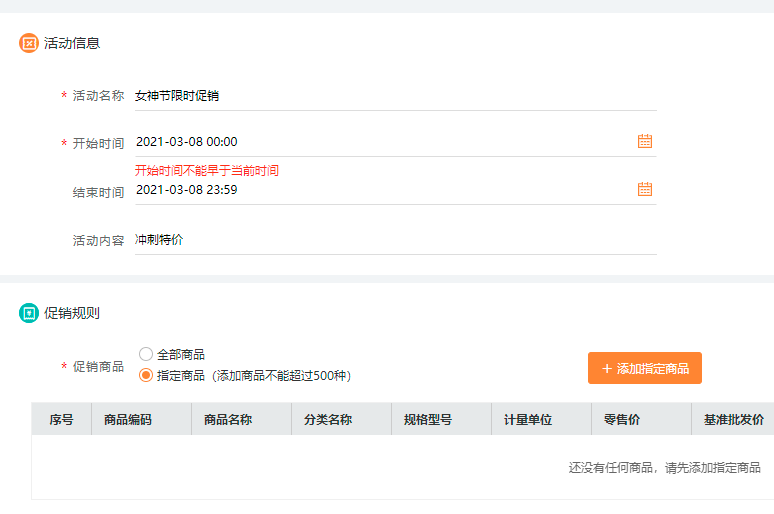Click the 结束时间 date field
Screen dimensions: 774x514
pyautogui.click(x=380, y=190)
